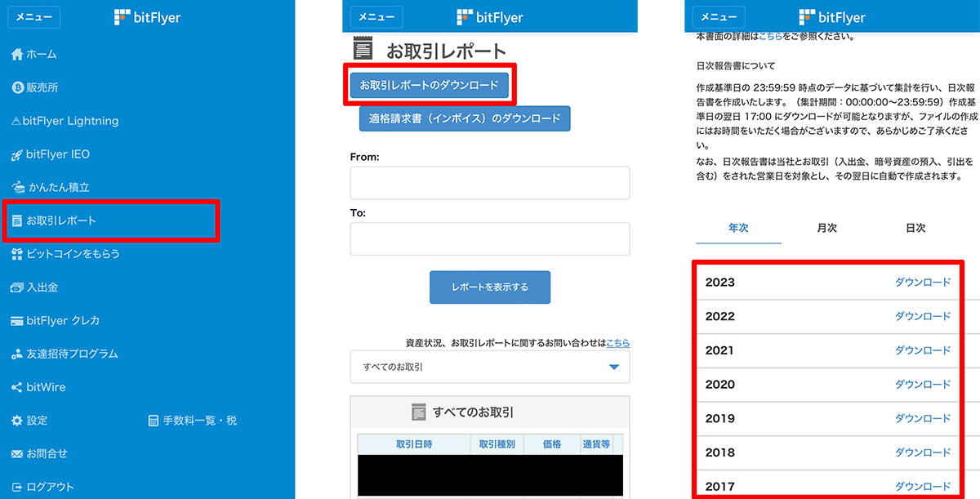Image resolution: width=980 pixels, height=499 pixels.
Task: Open ビットコインをもらう via its gift icon
Action: [17, 254]
